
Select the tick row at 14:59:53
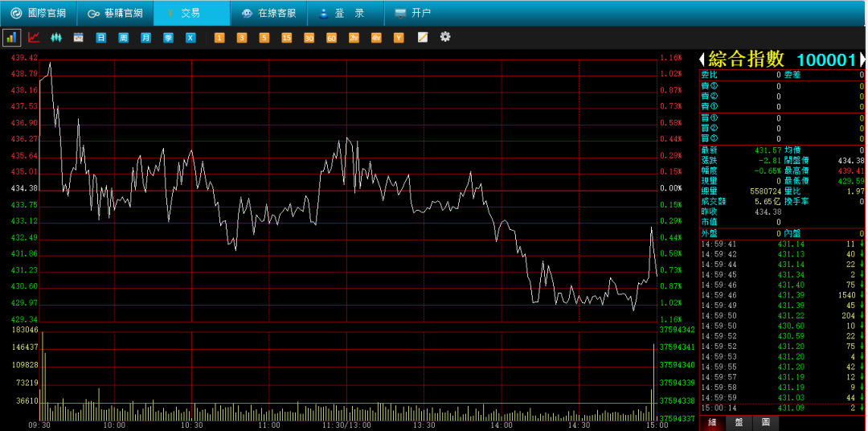(782, 357)
